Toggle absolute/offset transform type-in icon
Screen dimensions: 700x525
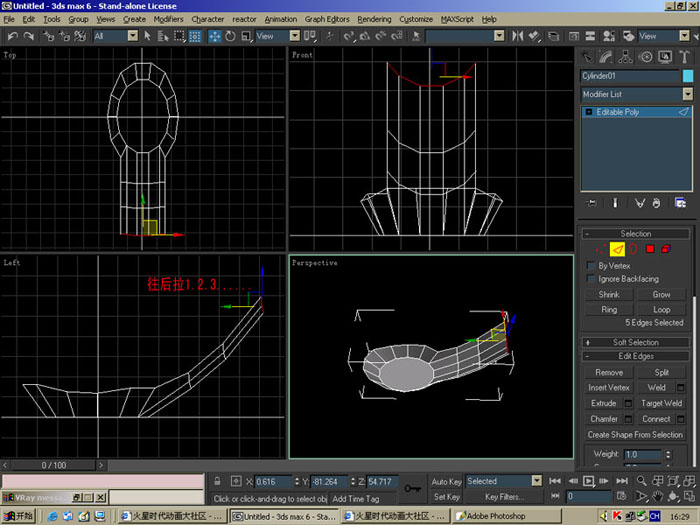point(236,481)
